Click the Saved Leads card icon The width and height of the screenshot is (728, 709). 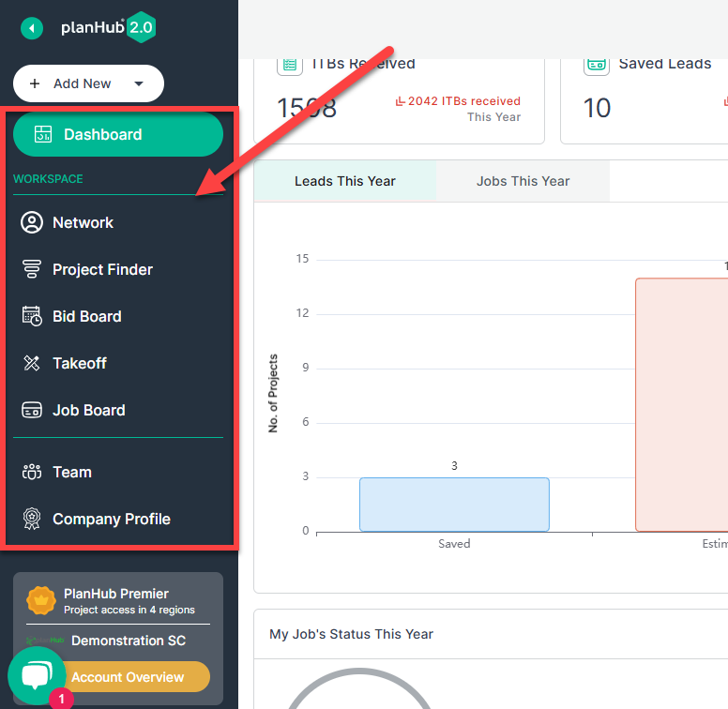tap(597, 65)
